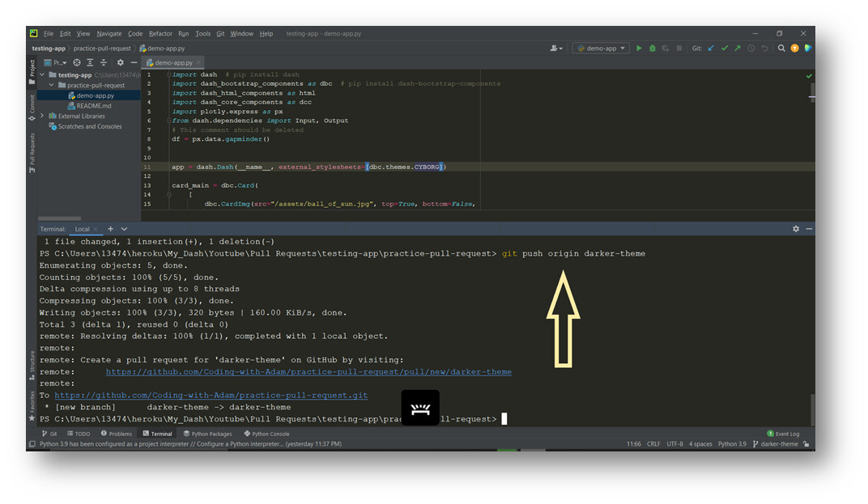Image resolution: width=868 pixels, height=504 pixels.
Task: Toggle the Pull Requests tool window button
Action: click(32, 153)
